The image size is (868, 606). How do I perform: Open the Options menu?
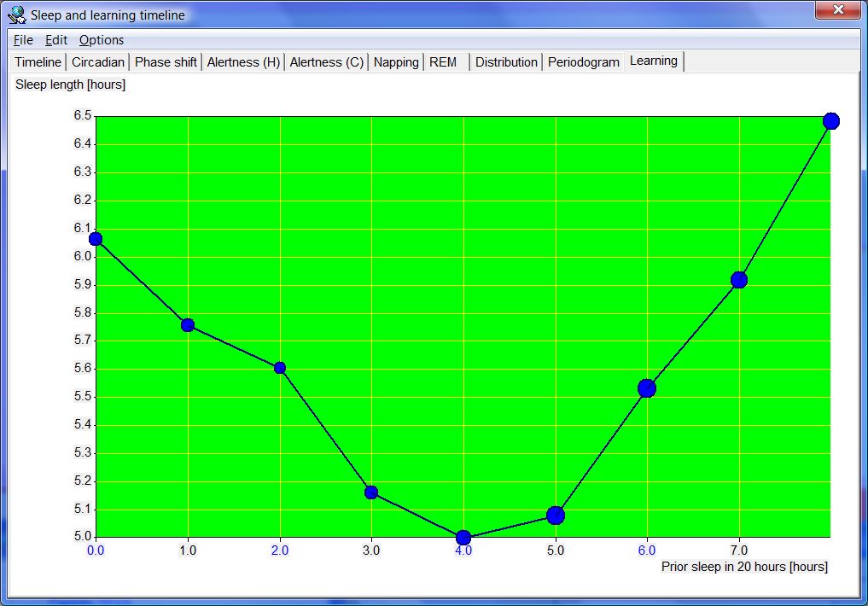click(102, 40)
